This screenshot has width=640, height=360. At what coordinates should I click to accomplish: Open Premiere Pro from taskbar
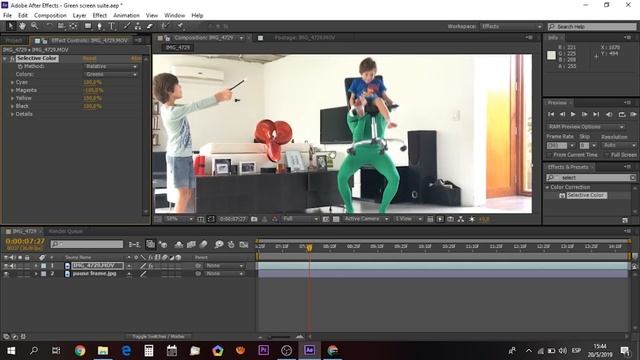tap(264, 350)
